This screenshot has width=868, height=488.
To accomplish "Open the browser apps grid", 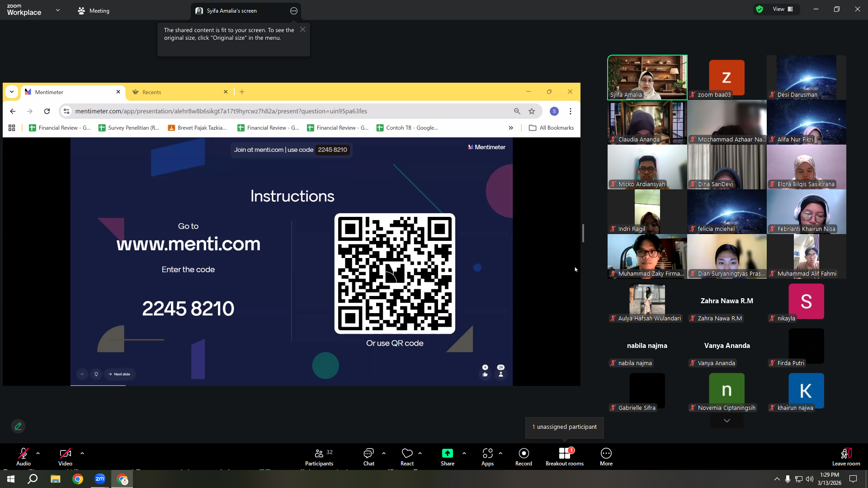I will [12, 128].
